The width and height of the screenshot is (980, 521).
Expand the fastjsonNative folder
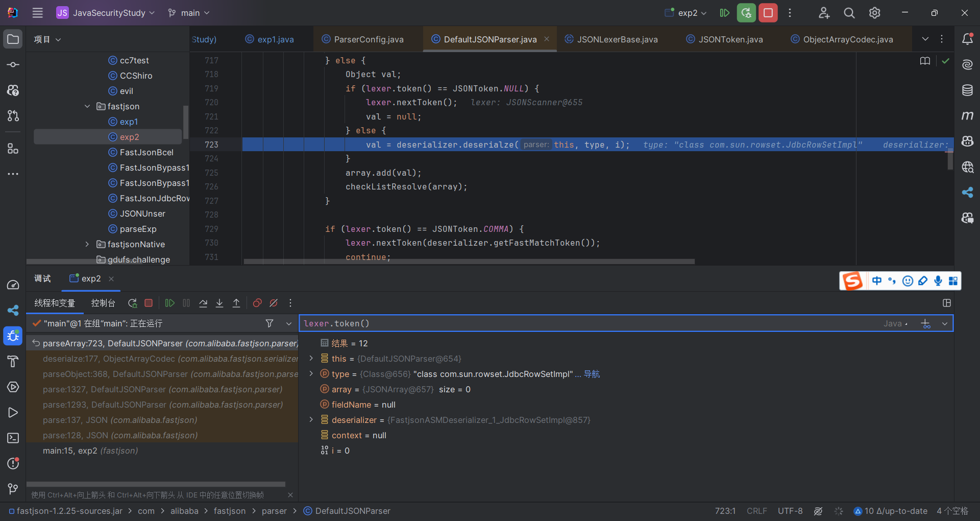click(87, 244)
